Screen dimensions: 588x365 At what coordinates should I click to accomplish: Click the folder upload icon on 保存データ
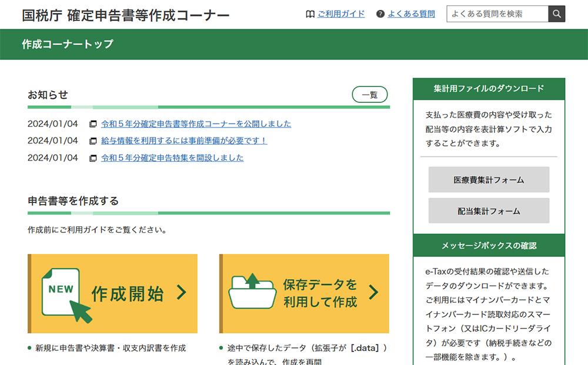[x=252, y=291]
